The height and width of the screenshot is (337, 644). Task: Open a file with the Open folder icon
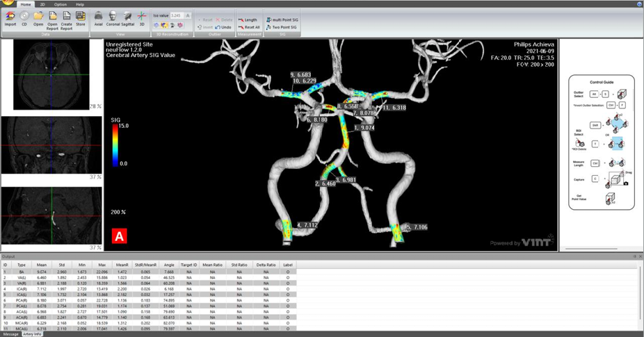38,19
